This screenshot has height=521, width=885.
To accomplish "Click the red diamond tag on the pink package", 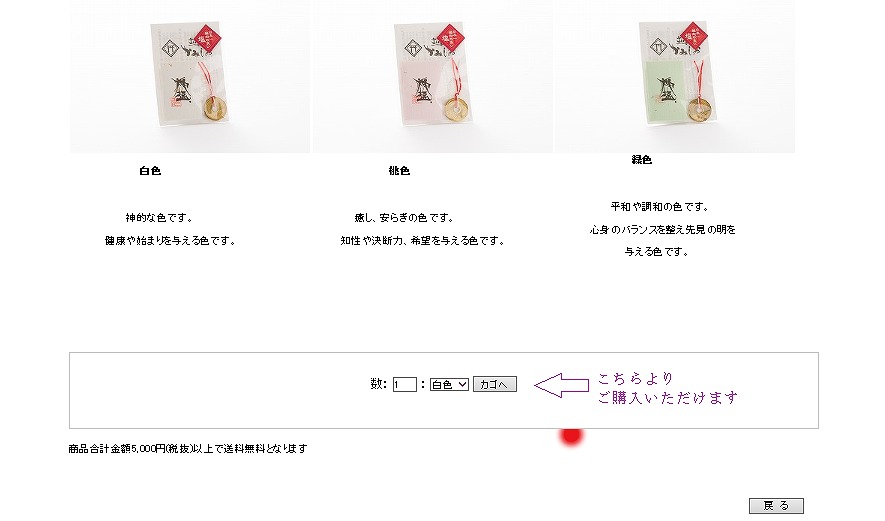I will (451, 38).
